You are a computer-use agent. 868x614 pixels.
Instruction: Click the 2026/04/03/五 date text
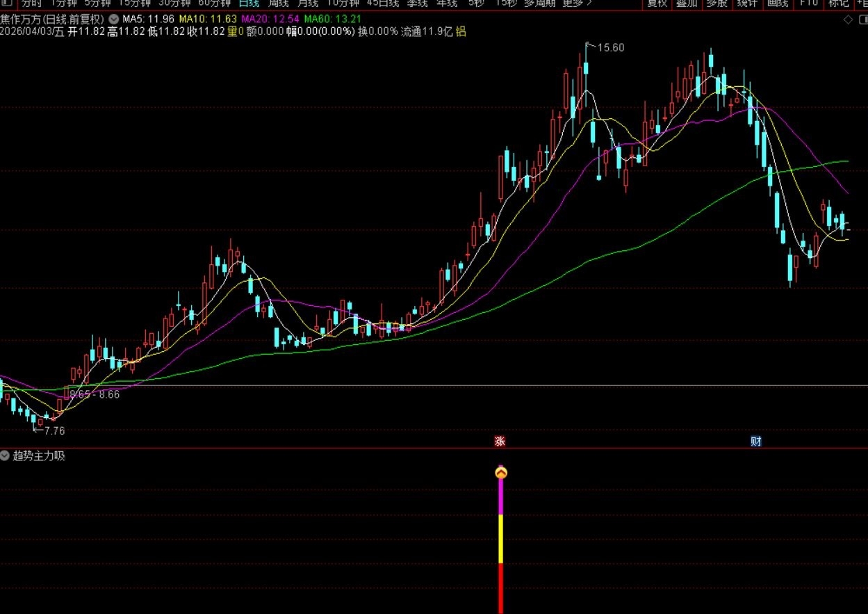tap(32, 32)
